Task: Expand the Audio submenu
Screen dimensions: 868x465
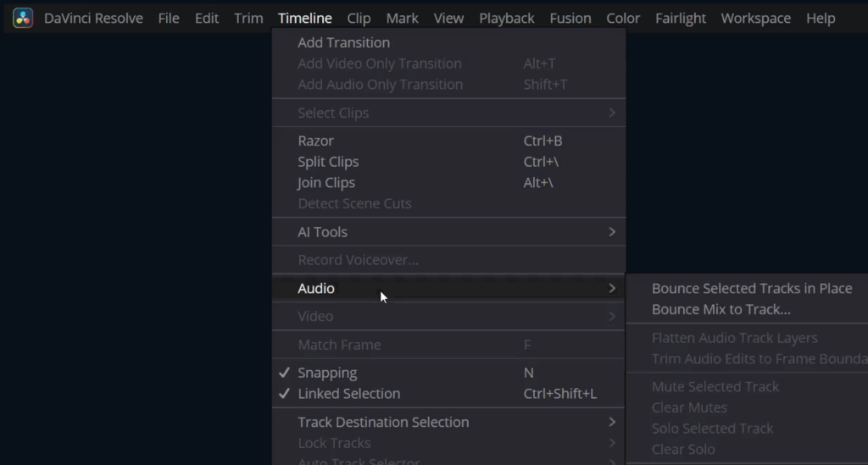Action: click(449, 289)
